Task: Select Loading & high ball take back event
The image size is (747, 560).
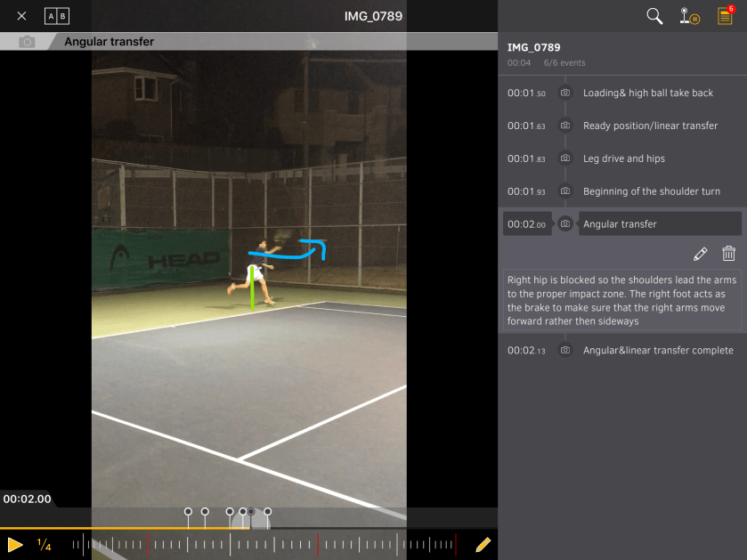Action: [x=647, y=93]
